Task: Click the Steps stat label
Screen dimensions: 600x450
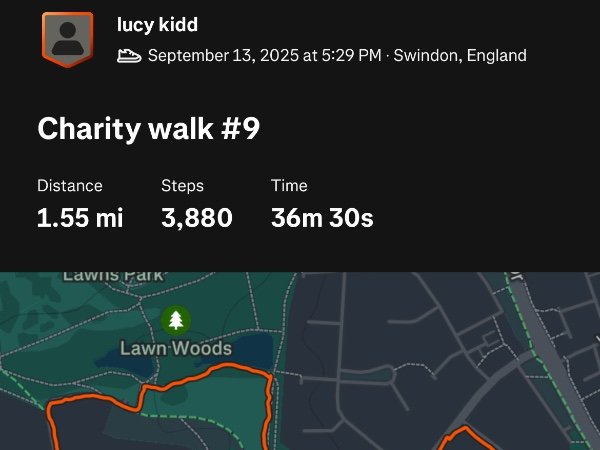Action: click(x=182, y=186)
